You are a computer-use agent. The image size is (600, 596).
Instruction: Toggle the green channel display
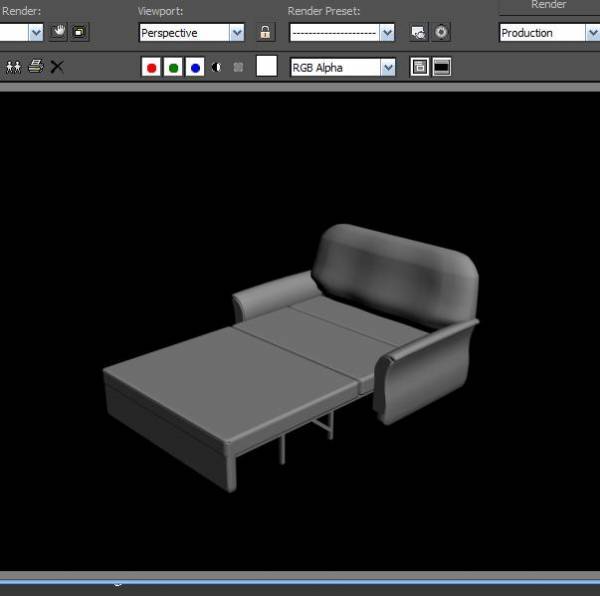tap(173, 67)
